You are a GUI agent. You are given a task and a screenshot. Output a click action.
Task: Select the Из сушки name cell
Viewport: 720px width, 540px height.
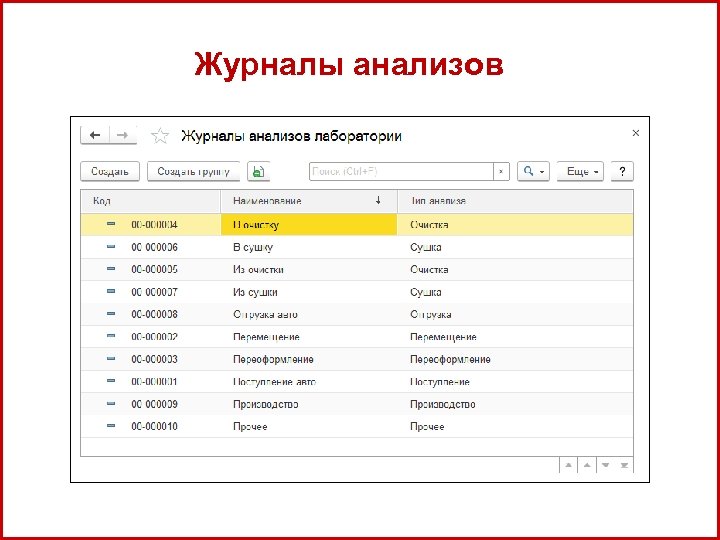point(309,292)
